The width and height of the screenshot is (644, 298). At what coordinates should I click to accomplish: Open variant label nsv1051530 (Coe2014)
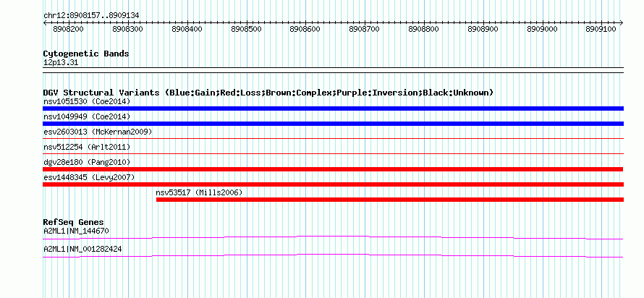click(87, 101)
